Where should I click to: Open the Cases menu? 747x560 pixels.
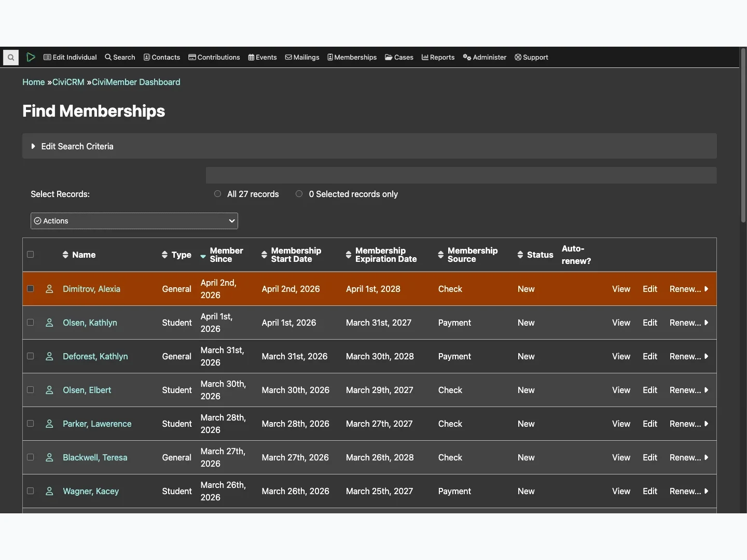pyautogui.click(x=399, y=58)
